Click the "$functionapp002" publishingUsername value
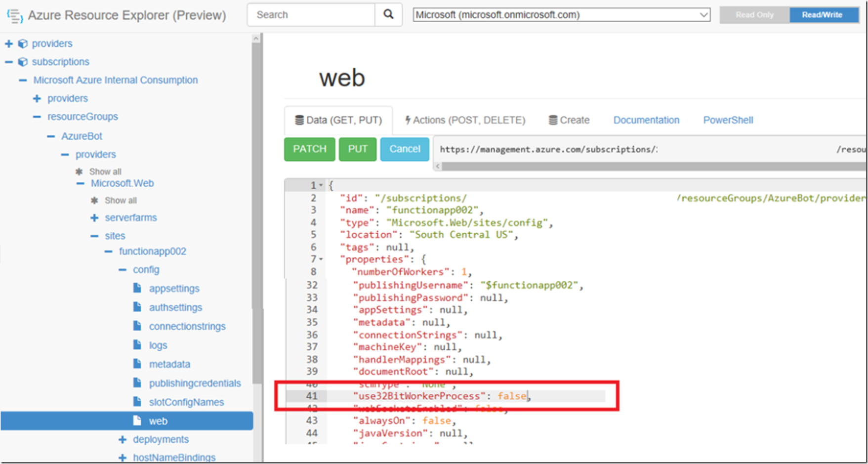This screenshot has height=464, width=868. click(529, 285)
